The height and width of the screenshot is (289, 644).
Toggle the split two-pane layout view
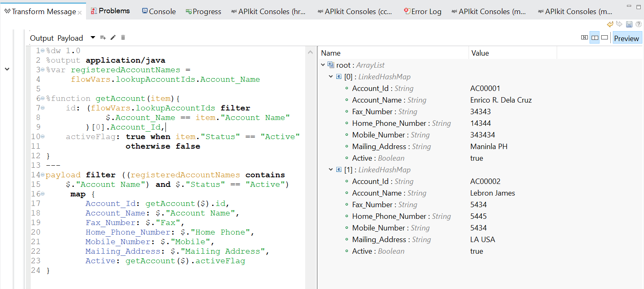point(595,38)
